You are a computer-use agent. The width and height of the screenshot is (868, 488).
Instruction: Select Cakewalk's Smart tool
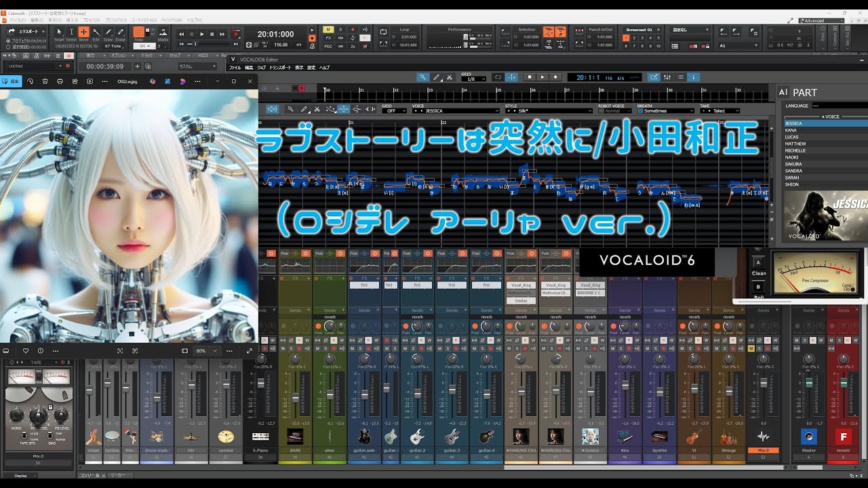(x=59, y=32)
